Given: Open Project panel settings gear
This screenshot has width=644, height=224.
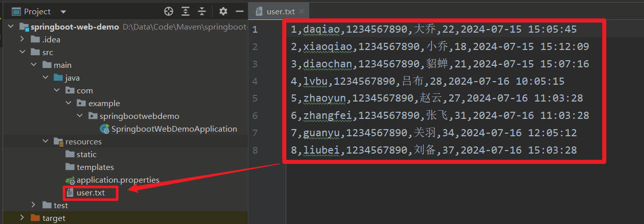Looking at the screenshot, I should click(x=223, y=11).
